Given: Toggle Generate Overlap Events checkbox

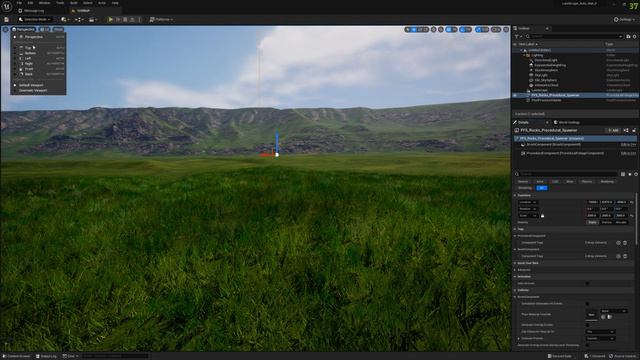Looking at the screenshot, I should [x=587, y=325].
